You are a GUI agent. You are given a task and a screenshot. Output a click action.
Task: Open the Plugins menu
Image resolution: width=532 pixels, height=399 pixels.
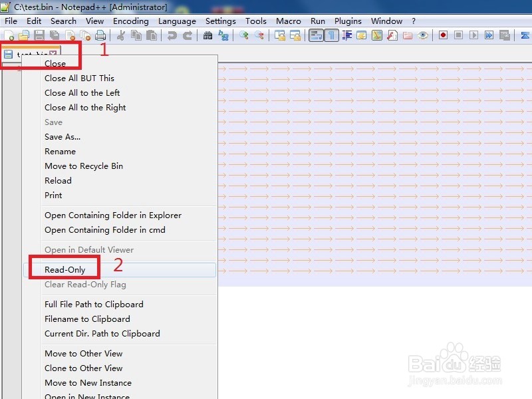click(x=348, y=21)
